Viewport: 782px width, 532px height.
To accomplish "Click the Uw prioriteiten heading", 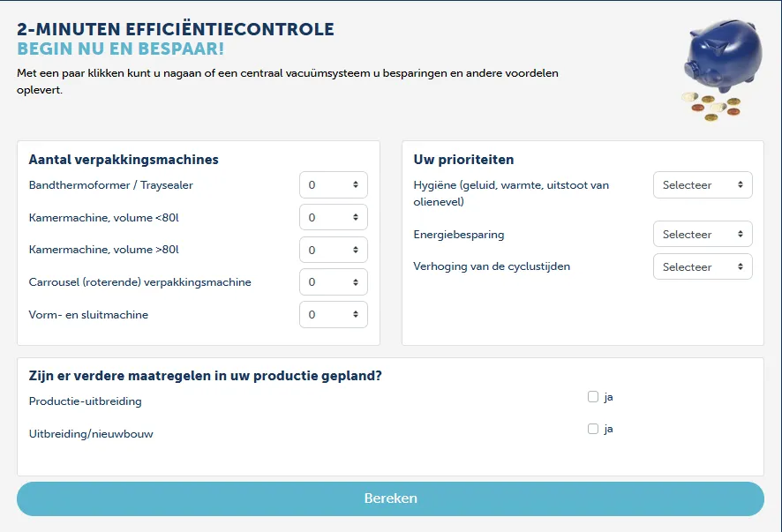I will click(463, 160).
